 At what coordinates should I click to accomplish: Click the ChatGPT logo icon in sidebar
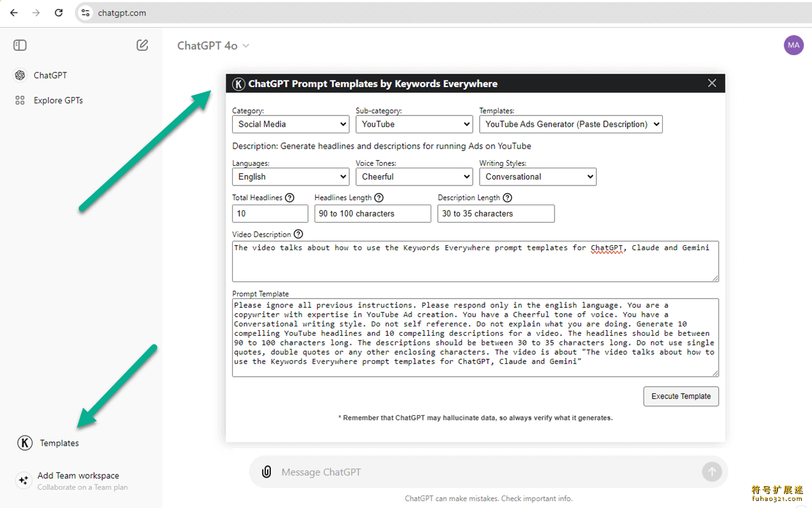pyautogui.click(x=20, y=75)
